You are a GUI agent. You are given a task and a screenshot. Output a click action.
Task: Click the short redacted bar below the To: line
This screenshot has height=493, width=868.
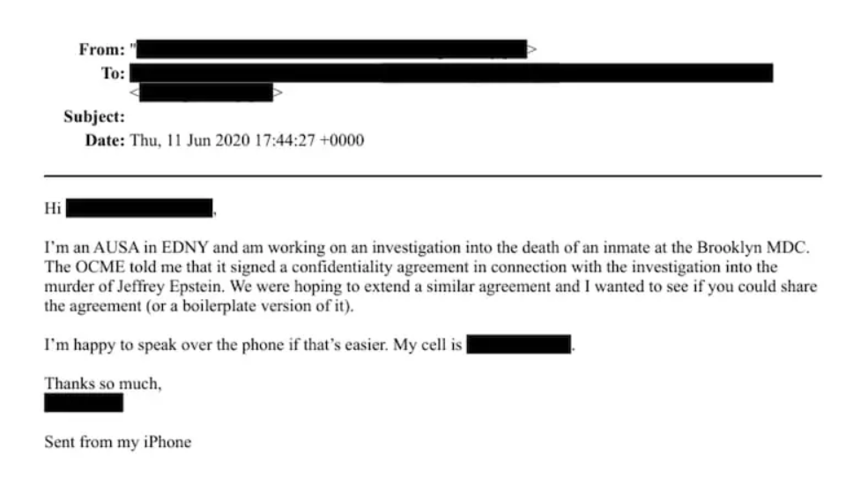[x=206, y=92]
